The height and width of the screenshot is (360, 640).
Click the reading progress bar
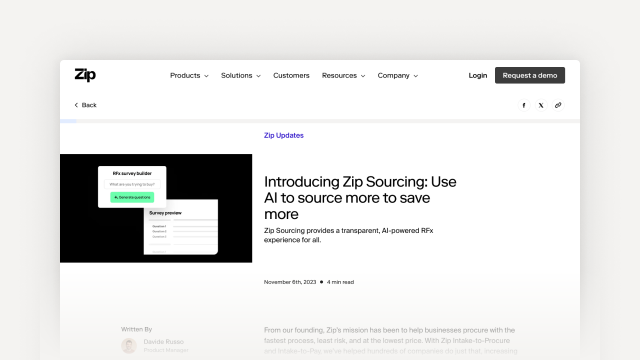point(320,121)
